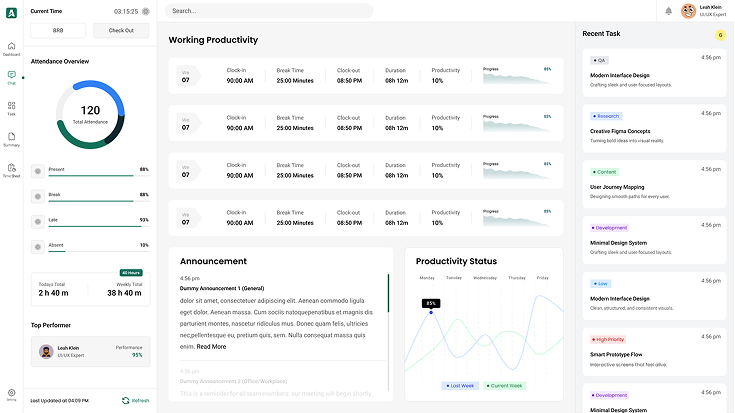
Task: Click the Absent attendance status indicator
Action: coord(38,246)
